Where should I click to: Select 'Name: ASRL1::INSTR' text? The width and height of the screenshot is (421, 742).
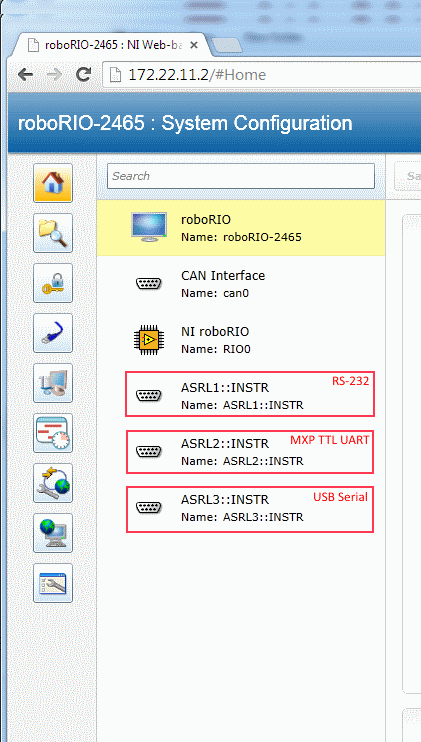242,405
